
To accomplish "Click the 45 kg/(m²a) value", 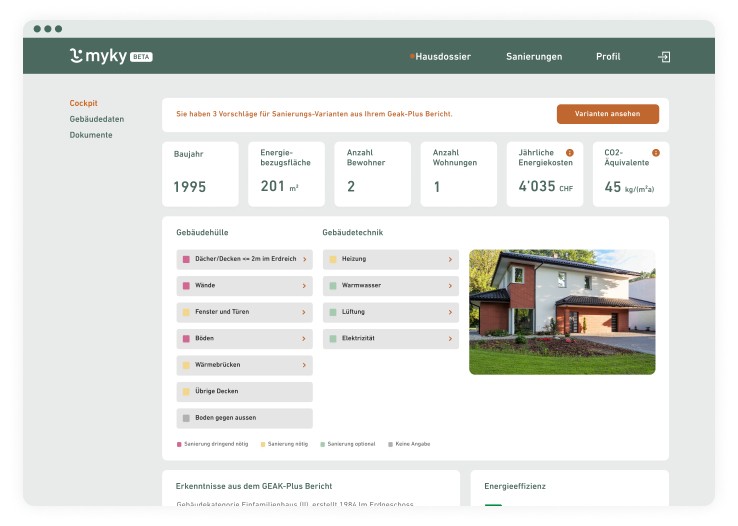I will click(629, 187).
